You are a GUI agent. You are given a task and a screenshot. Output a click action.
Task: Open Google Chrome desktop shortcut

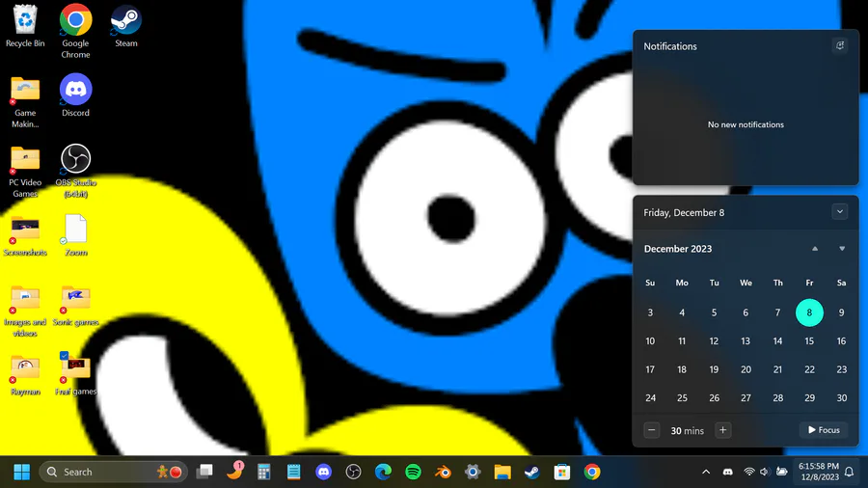point(76,31)
